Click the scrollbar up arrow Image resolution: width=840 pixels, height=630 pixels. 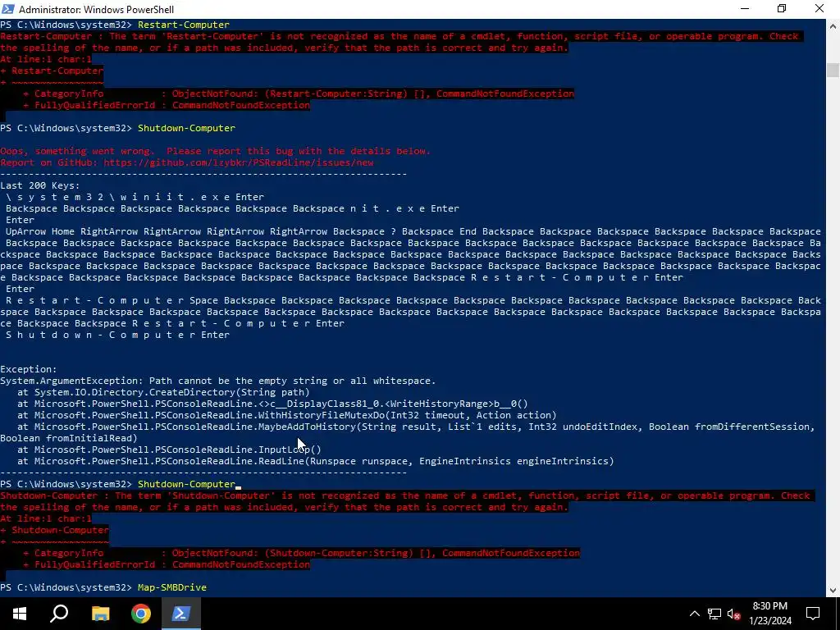(x=833, y=25)
